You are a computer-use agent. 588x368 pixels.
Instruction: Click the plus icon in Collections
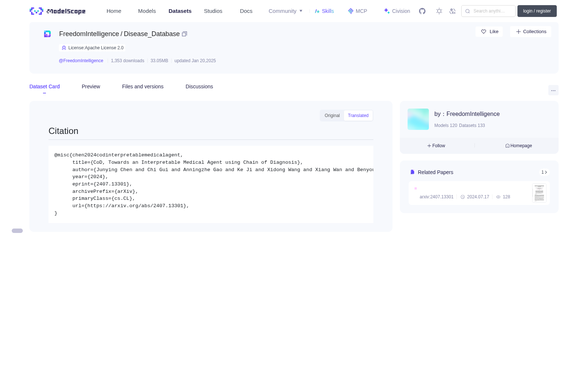(519, 32)
